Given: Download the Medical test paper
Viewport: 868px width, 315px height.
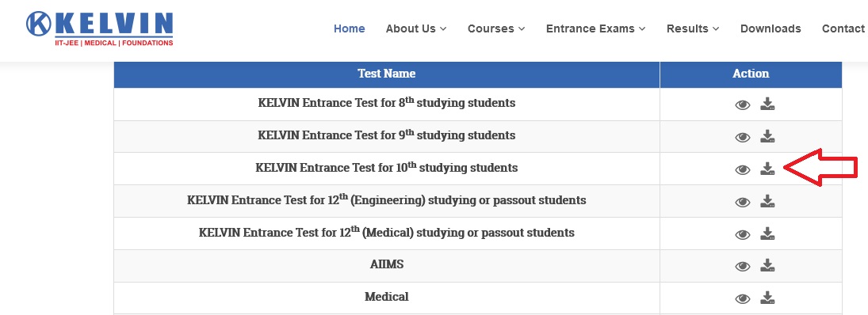Looking at the screenshot, I should click(x=767, y=298).
